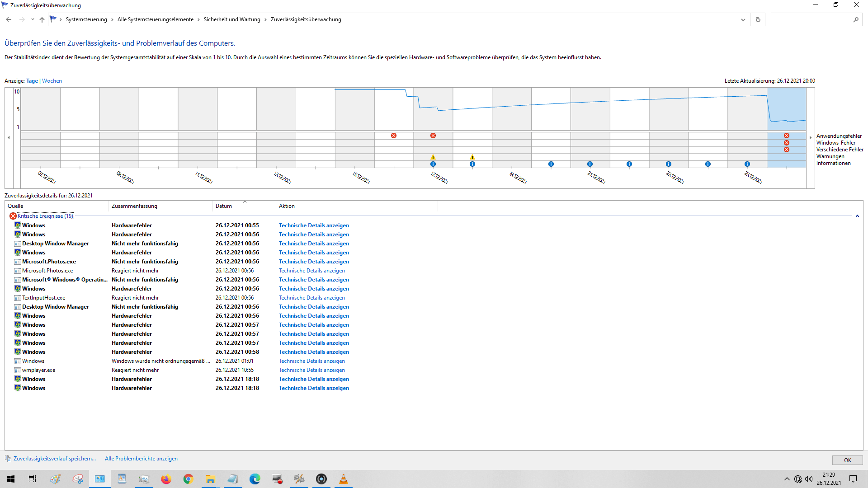Open the address bar history dropdown
This screenshot has width=868, height=488.
(743, 19)
